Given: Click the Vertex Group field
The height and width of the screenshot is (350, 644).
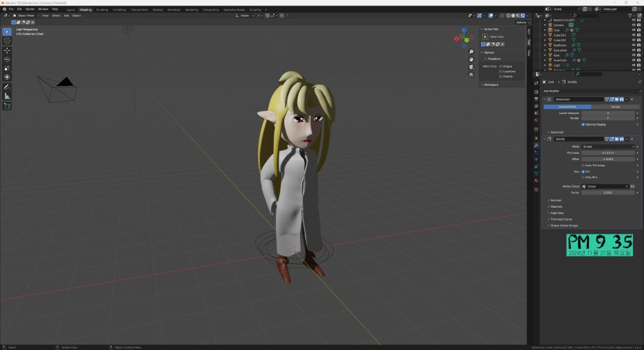Looking at the screenshot, I should (605, 186).
